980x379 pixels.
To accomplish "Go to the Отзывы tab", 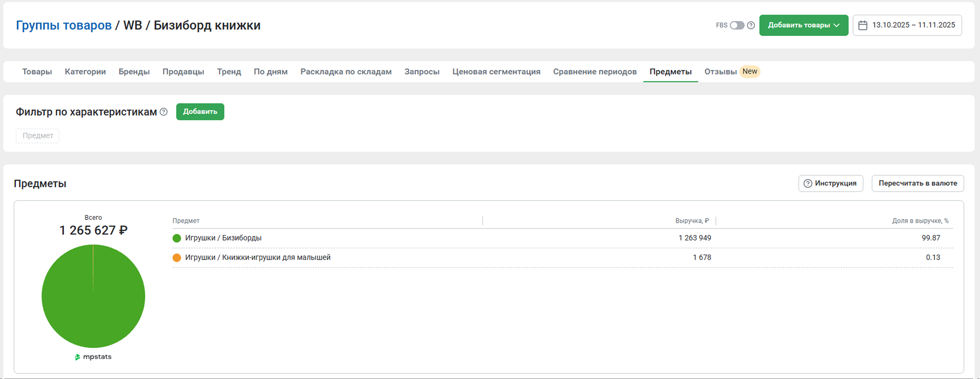I will 721,72.
